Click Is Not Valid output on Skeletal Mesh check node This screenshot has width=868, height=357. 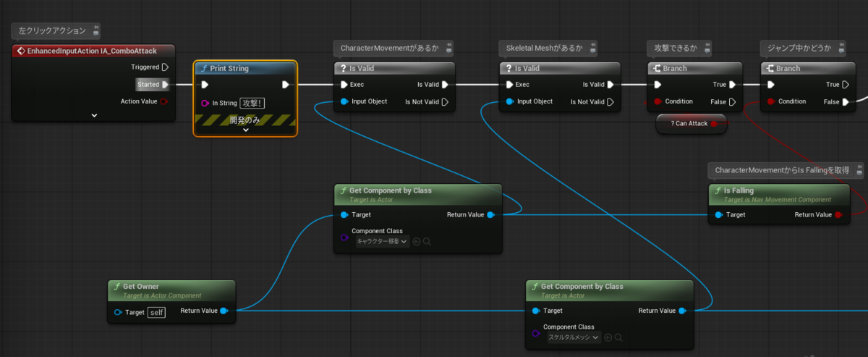(610, 101)
